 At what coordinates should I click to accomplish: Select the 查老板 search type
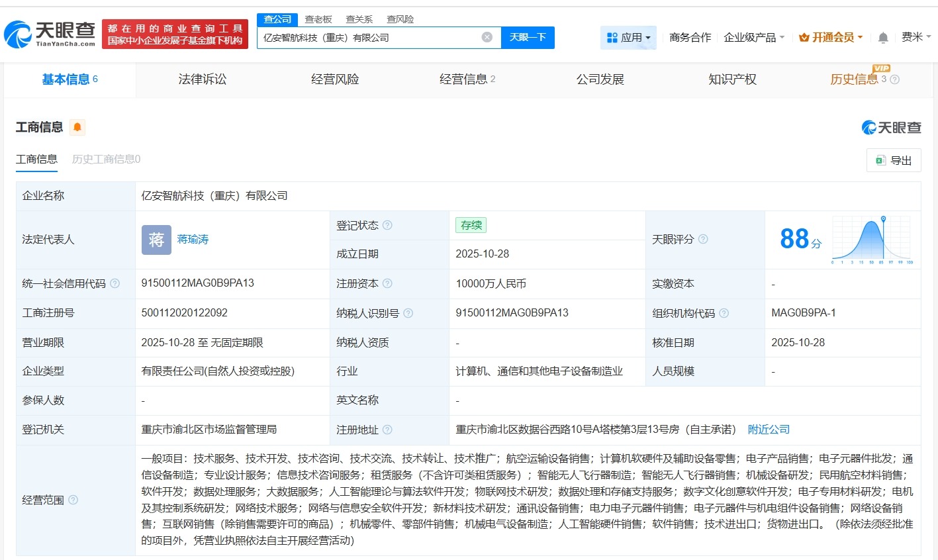pyautogui.click(x=319, y=19)
